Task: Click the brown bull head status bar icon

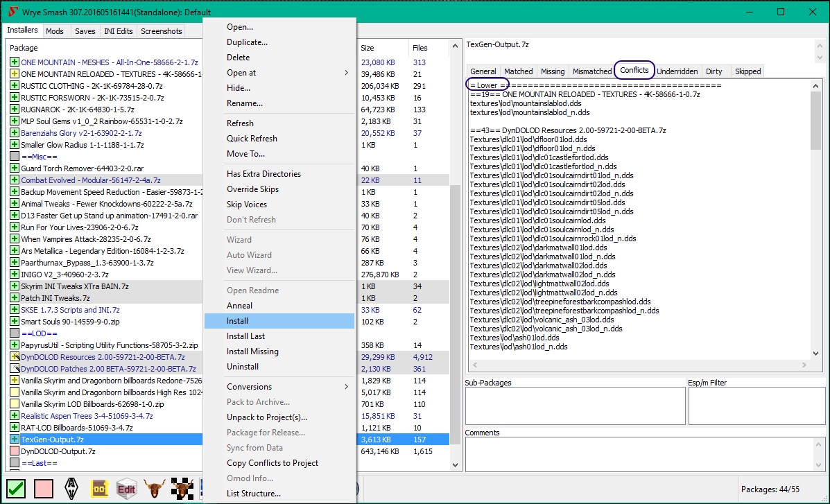Action: point(154,488)
